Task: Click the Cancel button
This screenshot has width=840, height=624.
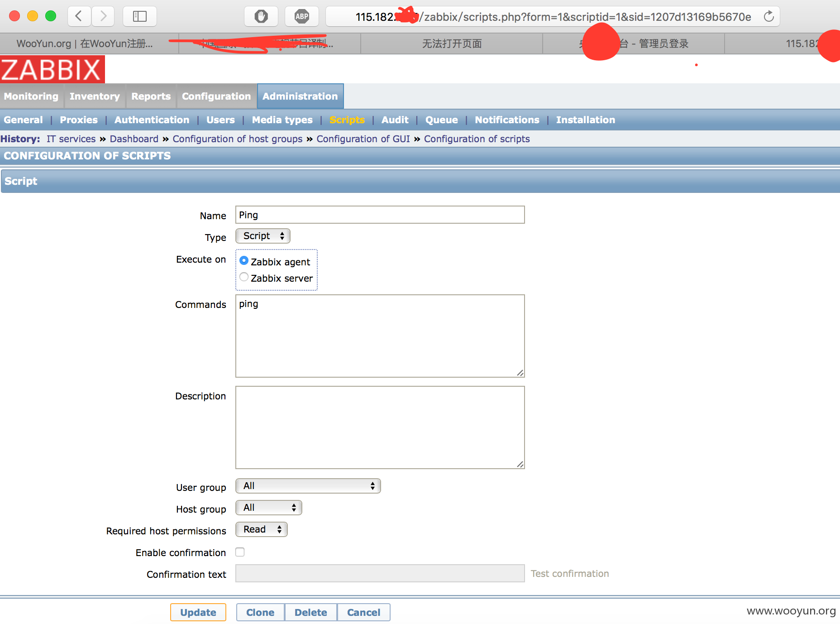Action: click(x=363, y=612)
